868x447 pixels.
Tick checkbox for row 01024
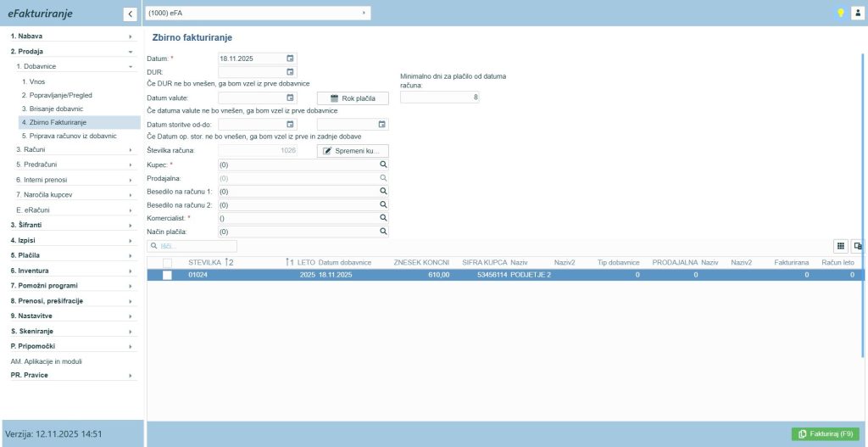167,275
